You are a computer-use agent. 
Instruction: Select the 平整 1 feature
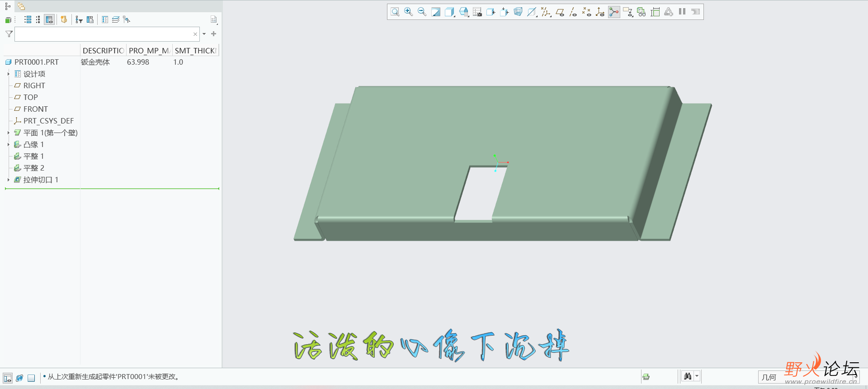(33, 156)
